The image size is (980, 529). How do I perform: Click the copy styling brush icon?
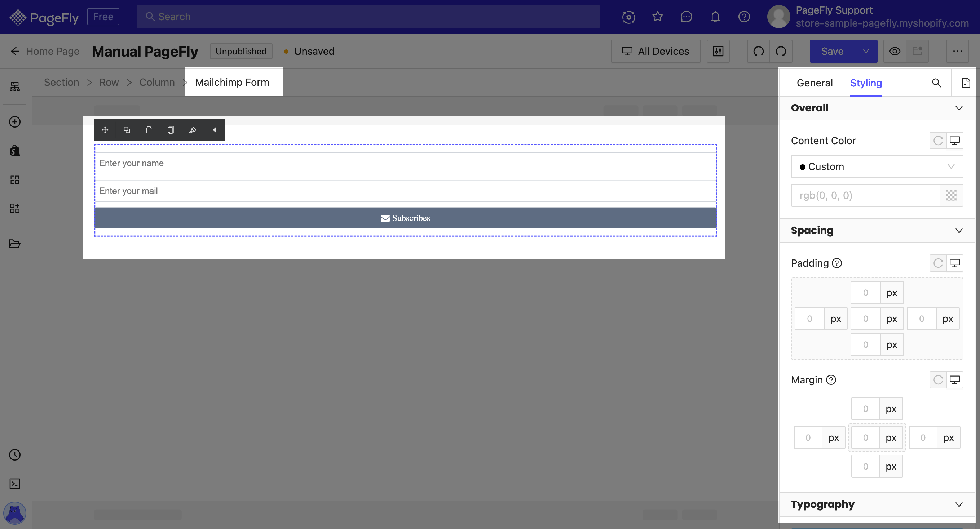(x=193, y=130)
